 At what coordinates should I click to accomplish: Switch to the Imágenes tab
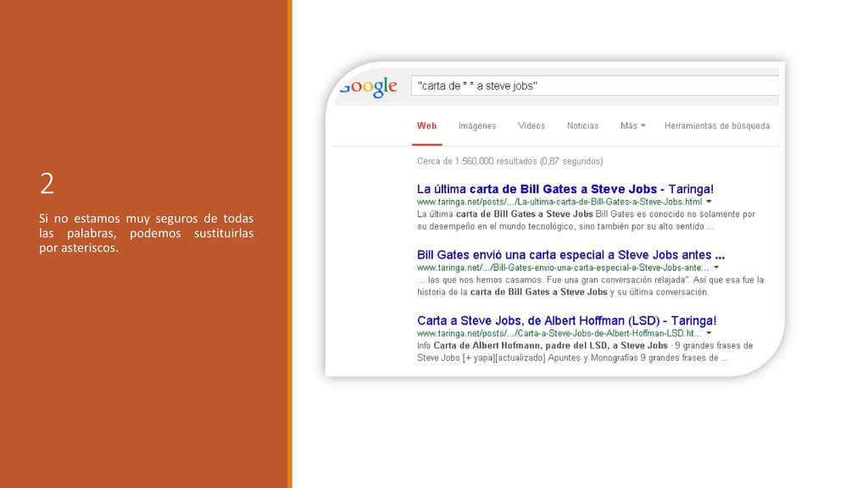click(477, 126)
